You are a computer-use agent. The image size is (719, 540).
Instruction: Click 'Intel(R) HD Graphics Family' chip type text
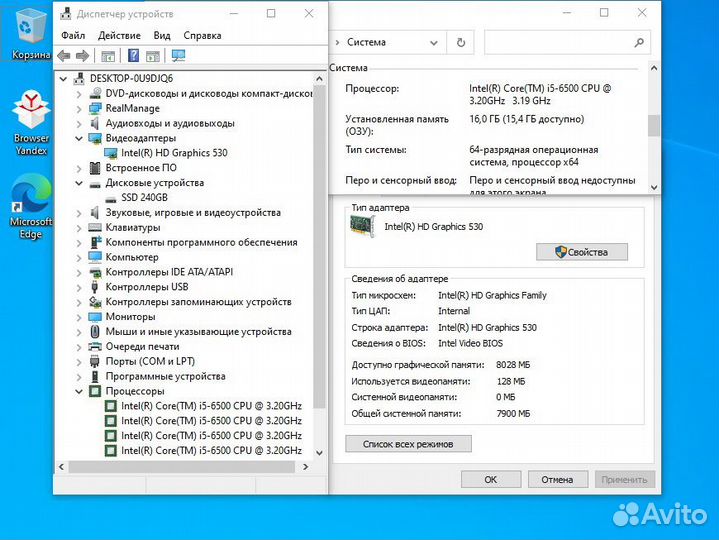[492, 295]
